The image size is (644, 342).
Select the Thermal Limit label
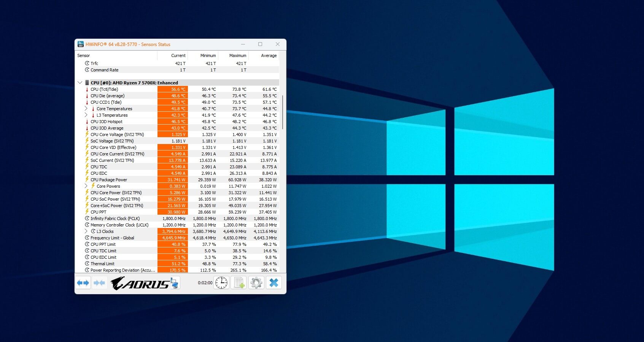(x=102, y=264)
